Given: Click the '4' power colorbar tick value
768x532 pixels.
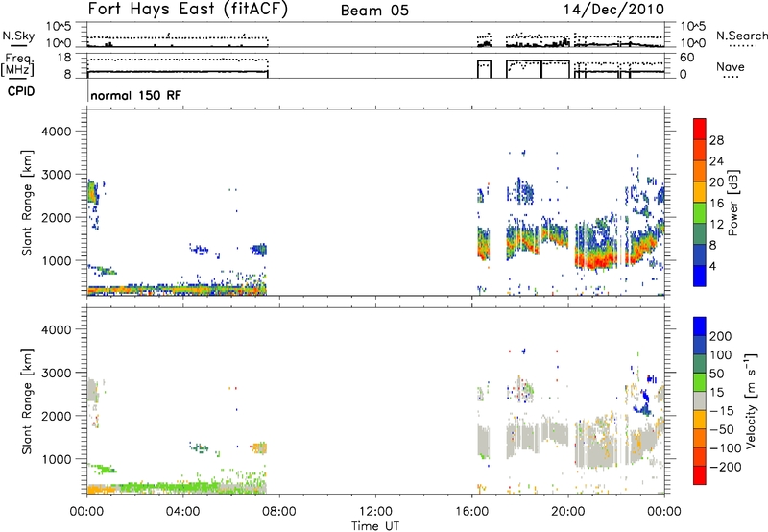Looking at the screenshot, I should 712,266.
